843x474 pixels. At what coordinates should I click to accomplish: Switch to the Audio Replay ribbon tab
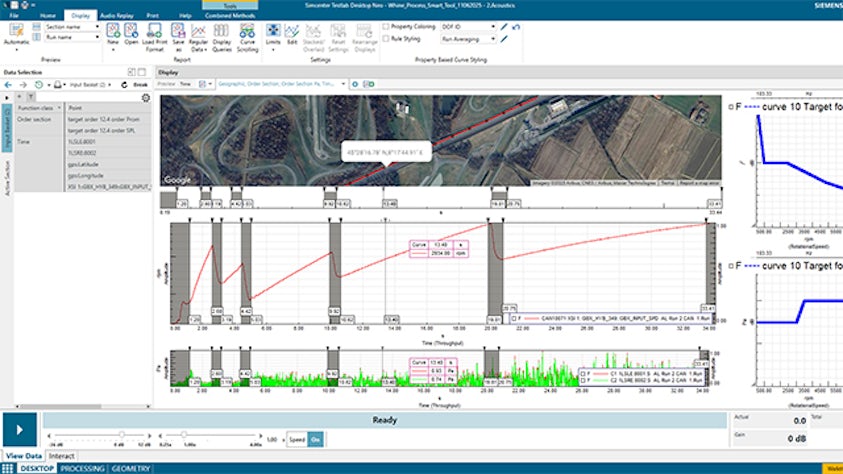pyautogui.click(x=117, y=17)
